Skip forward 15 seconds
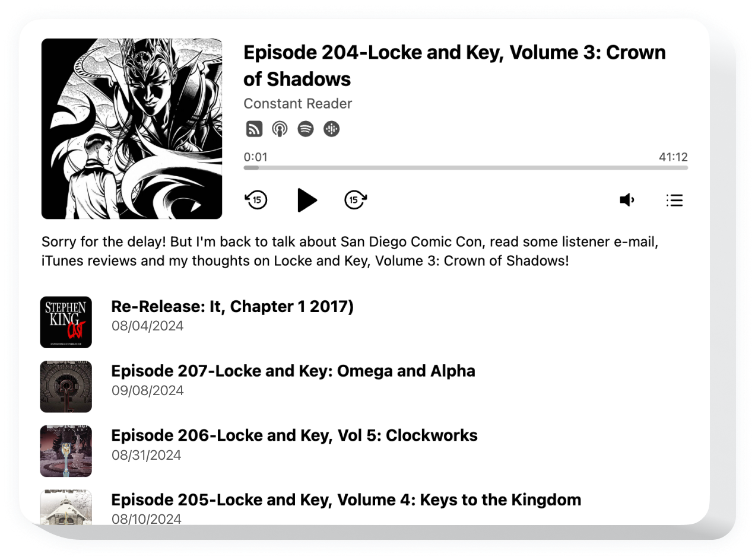The image size is (755, 560). pos(356,200)
